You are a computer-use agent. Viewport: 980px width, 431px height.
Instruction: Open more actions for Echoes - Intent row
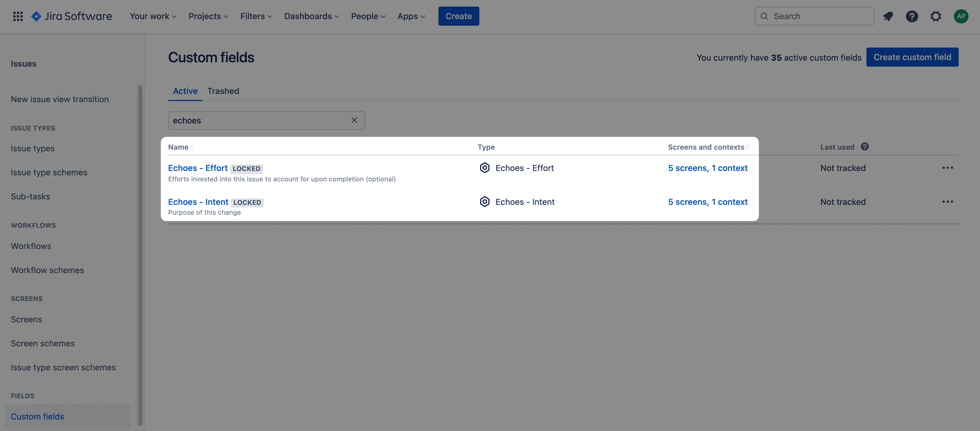click(947, 202)
